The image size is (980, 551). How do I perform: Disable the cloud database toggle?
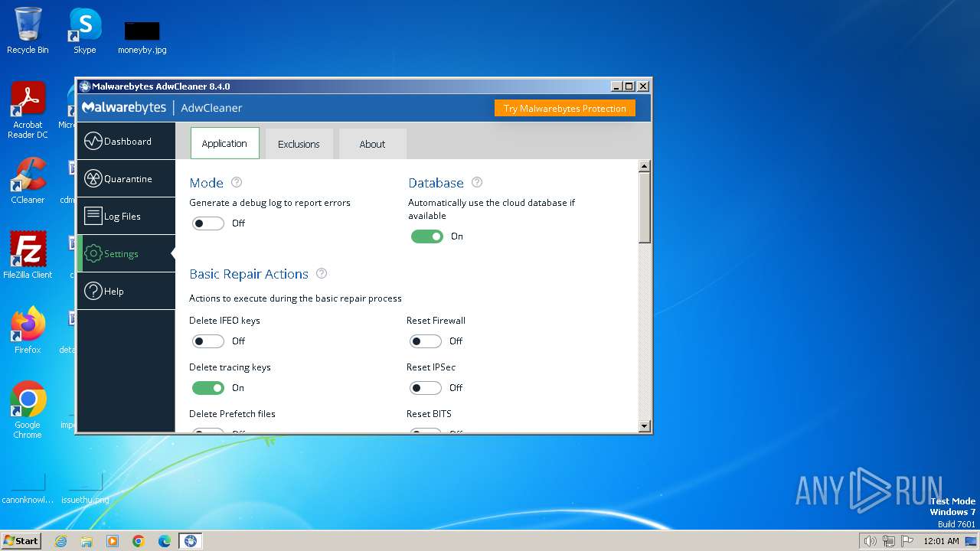point(427,236)
